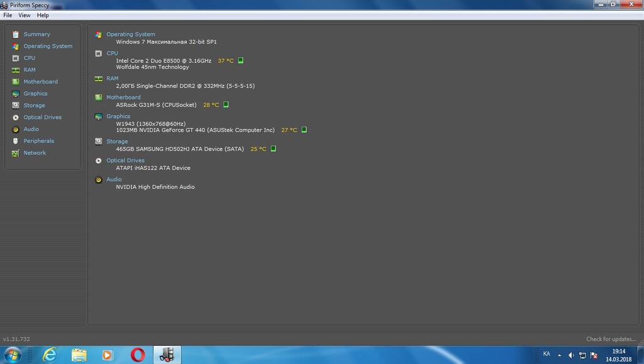
Task: Click the Optical Drives disc icon in sidebar
Action: pyautogui.click(x=16, y=118)
